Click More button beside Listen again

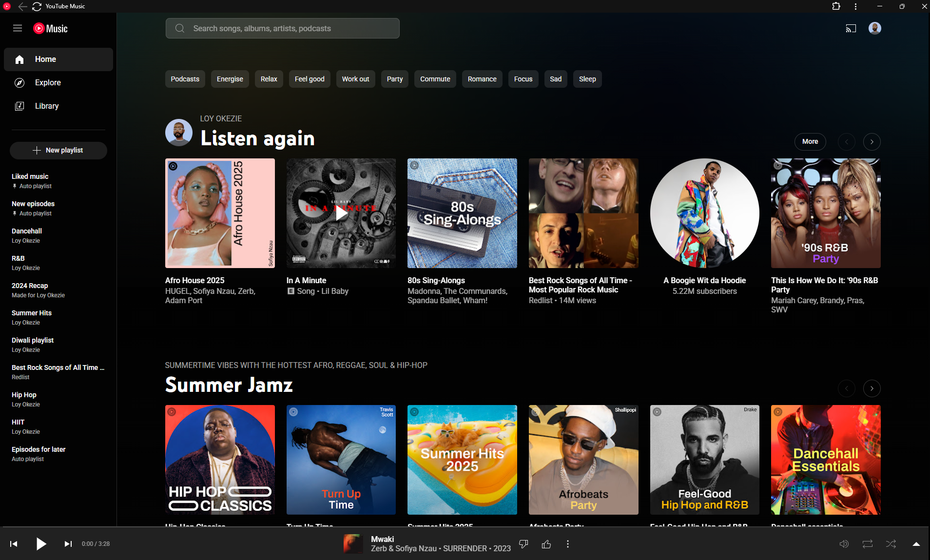pos(810,142)
